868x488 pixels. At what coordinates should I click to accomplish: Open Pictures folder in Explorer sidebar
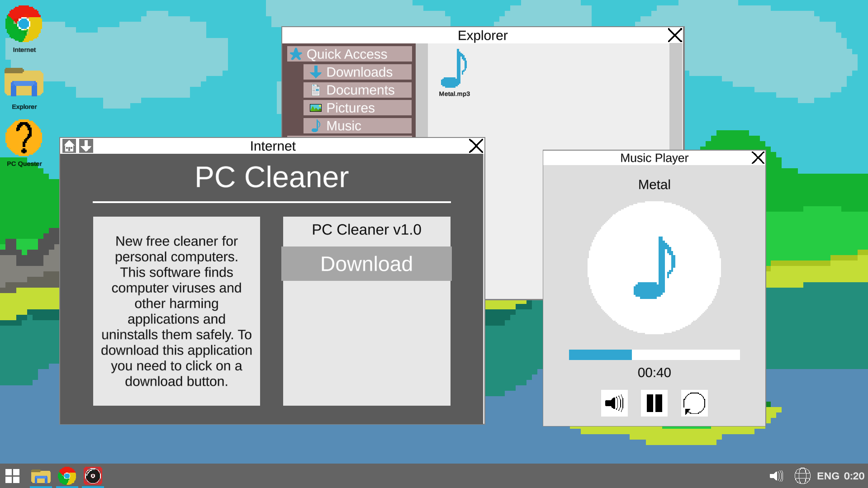[357, 108]
